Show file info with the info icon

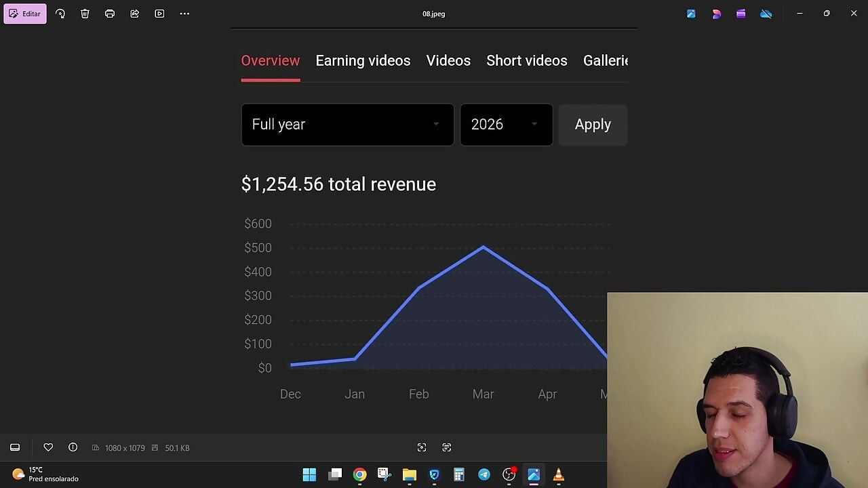[x=73, y=447]
